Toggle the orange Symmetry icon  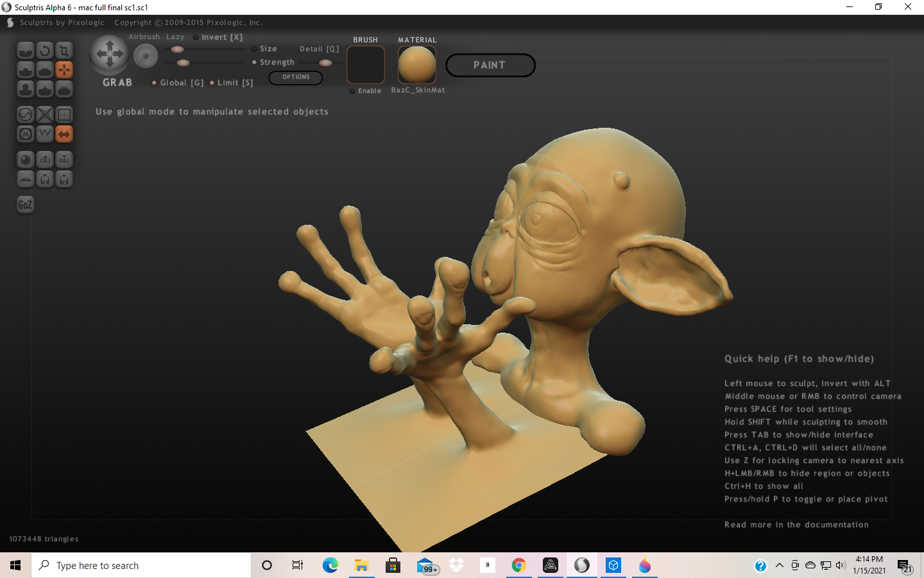(x=64, y=134)
